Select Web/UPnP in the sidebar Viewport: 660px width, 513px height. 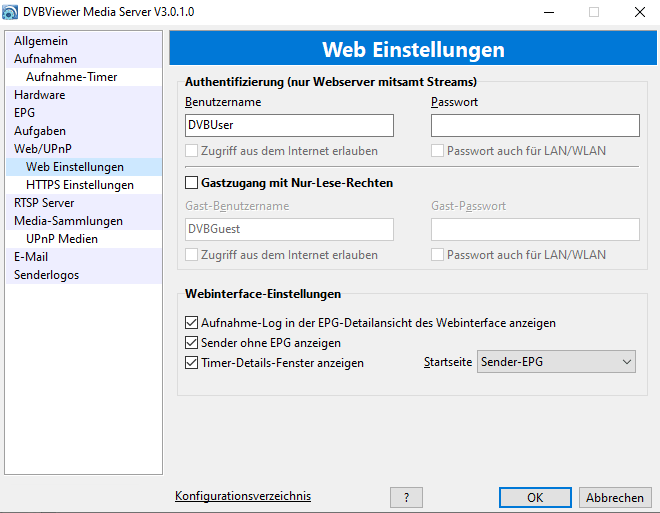(84, 149)
